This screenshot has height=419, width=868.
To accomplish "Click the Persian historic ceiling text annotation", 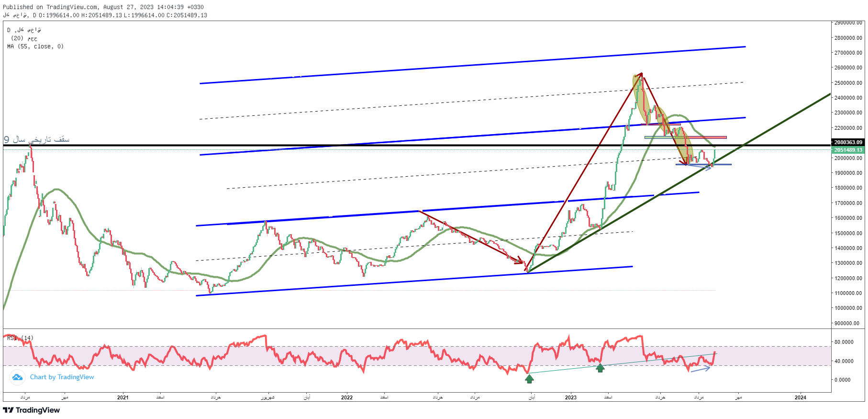I will click(37, 139).
